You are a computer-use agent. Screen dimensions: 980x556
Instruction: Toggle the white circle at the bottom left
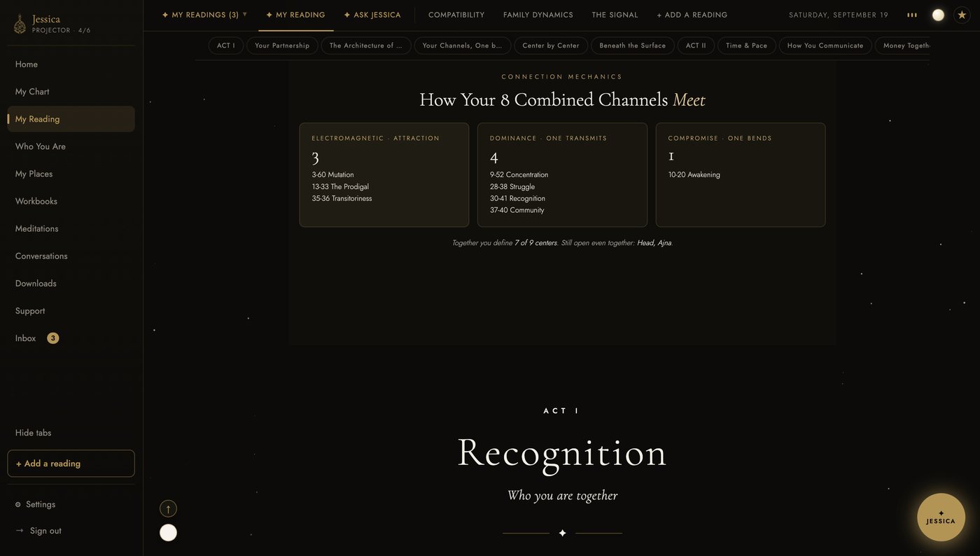168,532
